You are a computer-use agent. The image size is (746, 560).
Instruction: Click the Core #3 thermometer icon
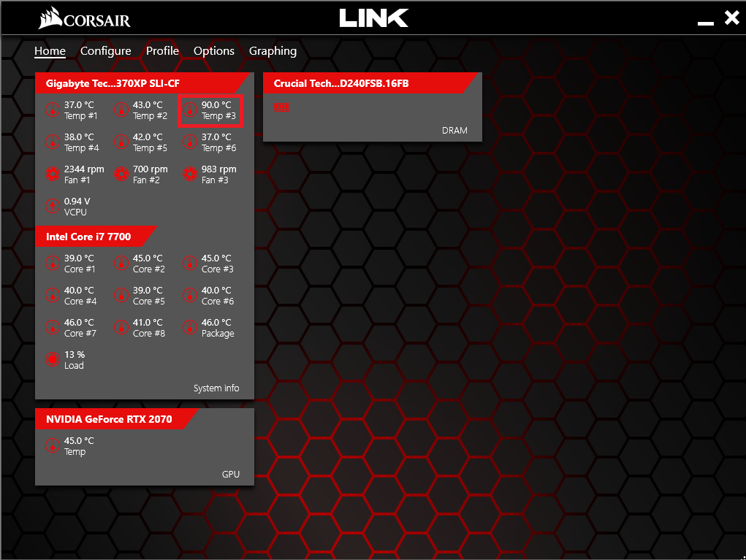[189, 264]
